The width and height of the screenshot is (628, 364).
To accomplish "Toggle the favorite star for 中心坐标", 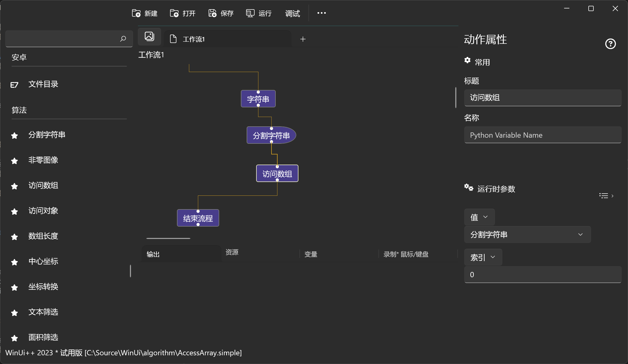I will [14, 262].
